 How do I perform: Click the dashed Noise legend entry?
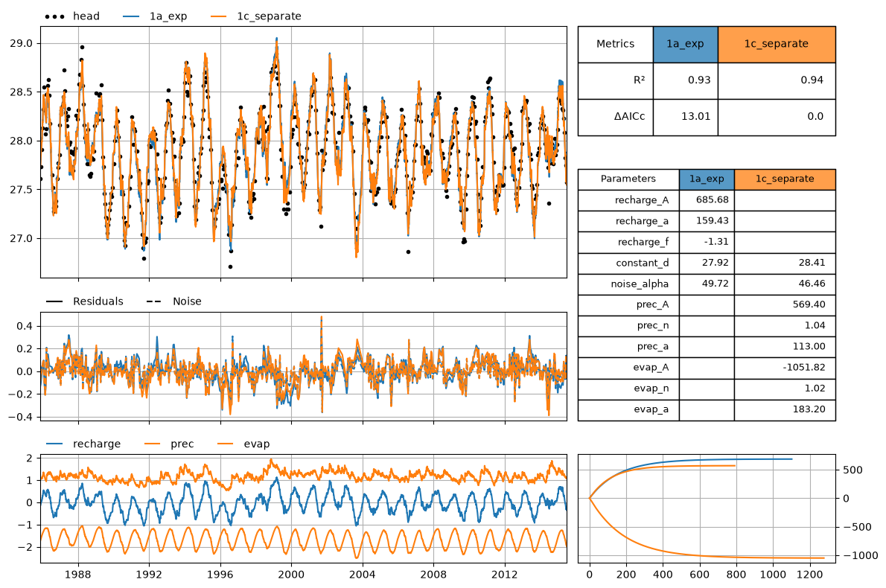tap(174, 301)
